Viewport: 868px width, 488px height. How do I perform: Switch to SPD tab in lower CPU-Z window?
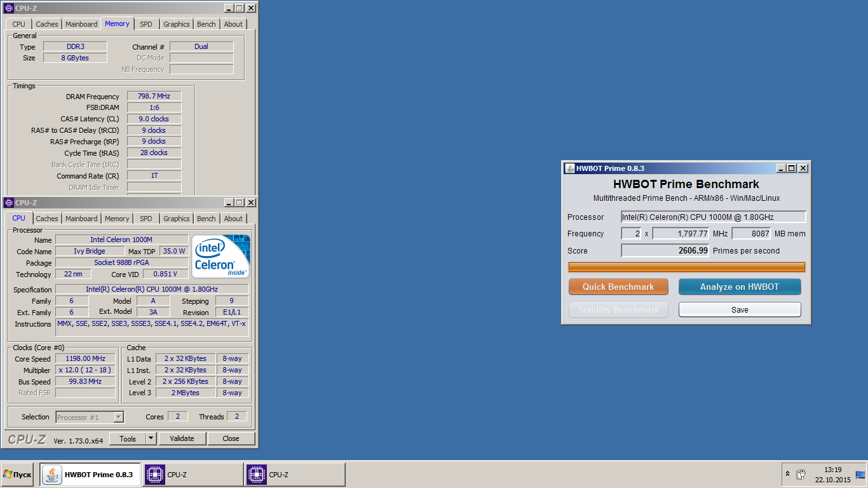[146, 219]
